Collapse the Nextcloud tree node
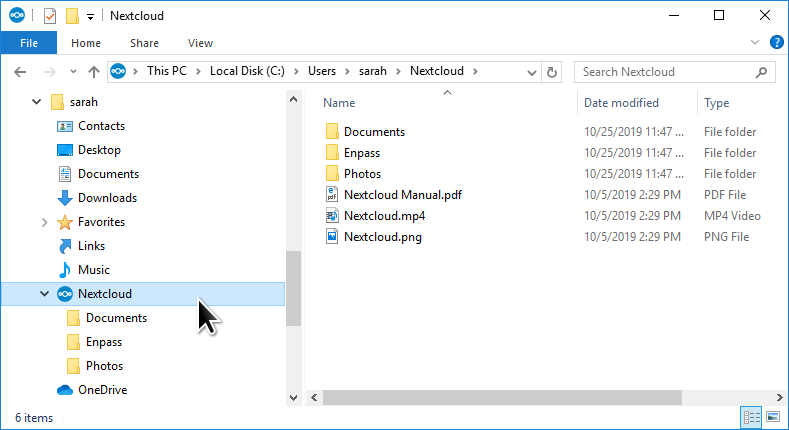The width and height of the screenshot is (789, 430). click(x=43, y=294)
